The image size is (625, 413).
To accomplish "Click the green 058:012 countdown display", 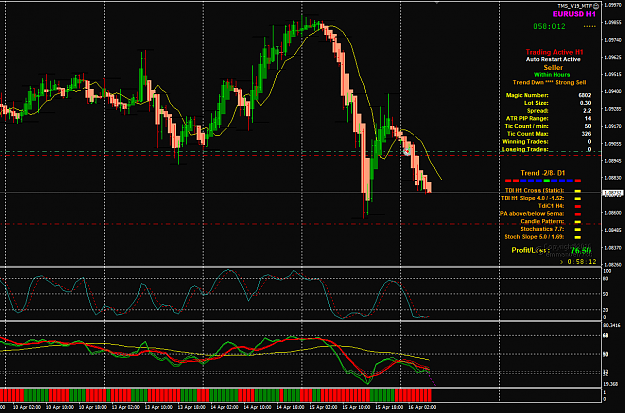I will tap(549, 26).
